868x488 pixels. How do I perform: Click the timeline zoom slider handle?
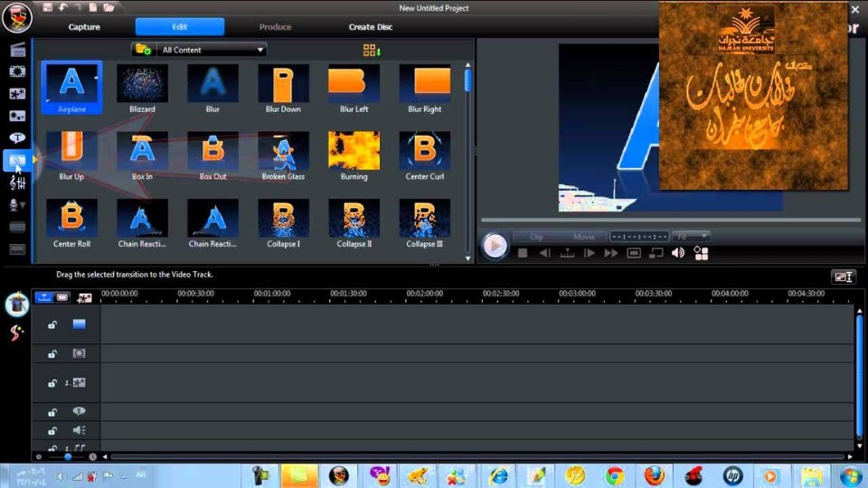click(68, 457)
